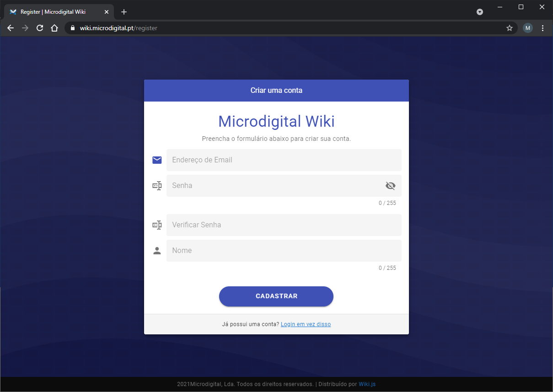
Task: Focus the Verificar Senha field
Action: (284, 225)
